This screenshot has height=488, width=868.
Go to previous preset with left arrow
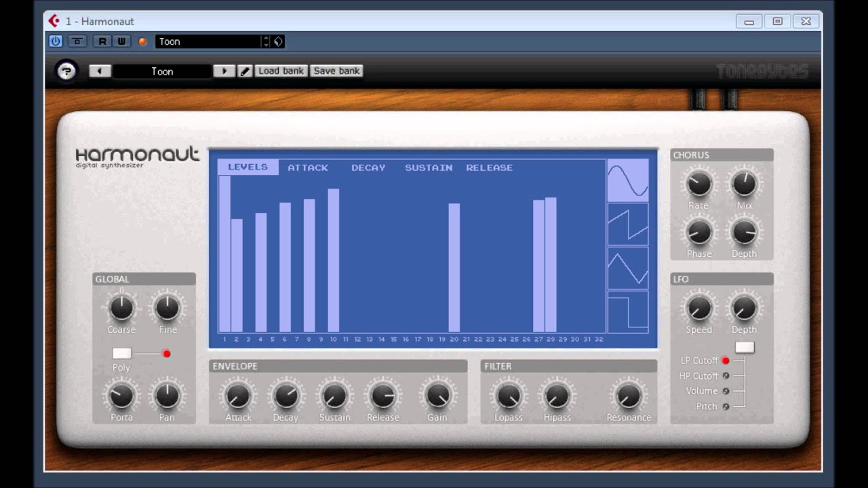100,71
